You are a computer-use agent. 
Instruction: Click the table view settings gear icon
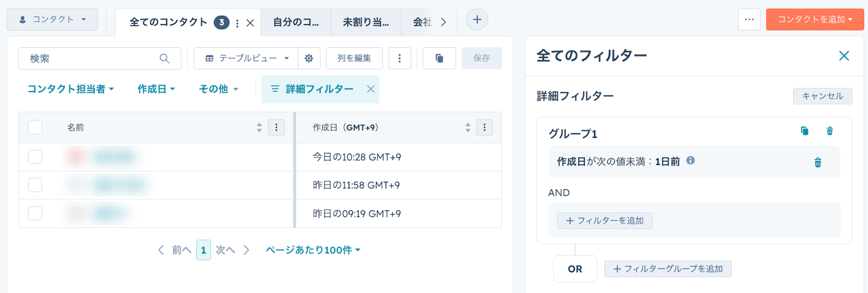[x=309, y=59]
